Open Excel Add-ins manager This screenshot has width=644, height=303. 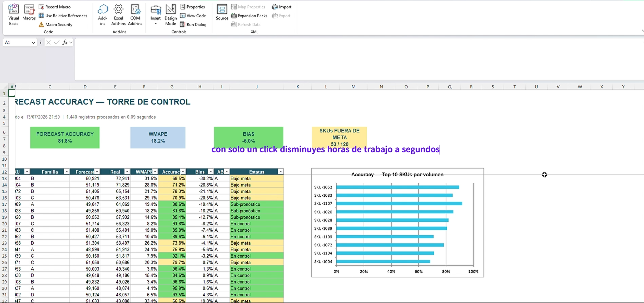pos(118,15)
